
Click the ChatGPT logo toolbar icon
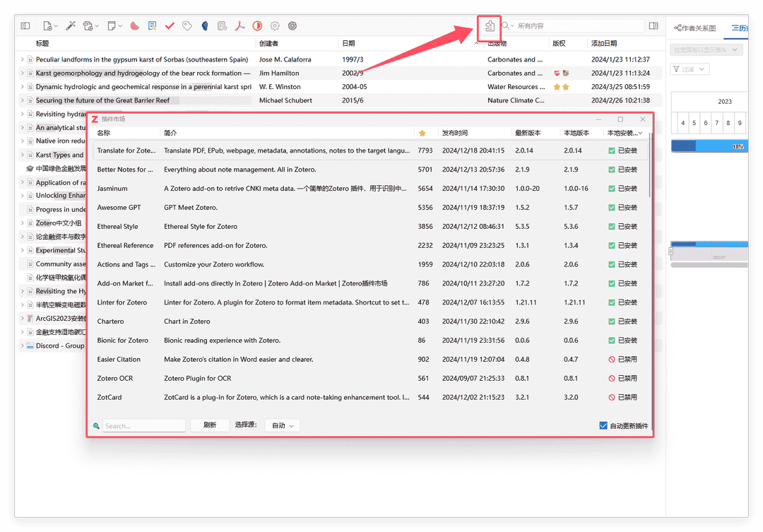tap(292, 26)
